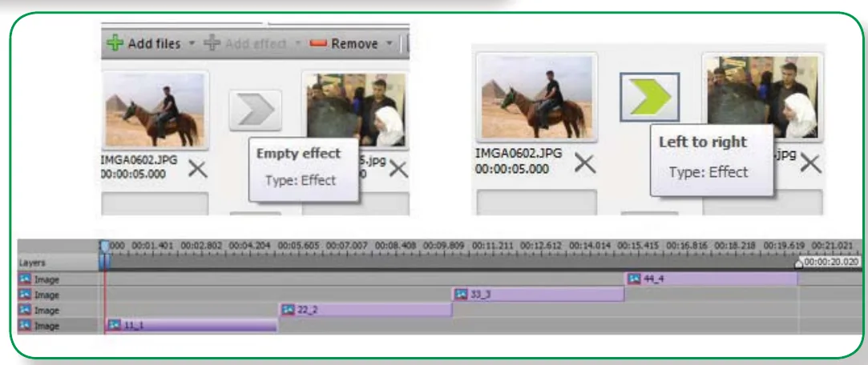Expand the Add effect dropdown arrow
The image size is (868, 365).
click(297, 44)
